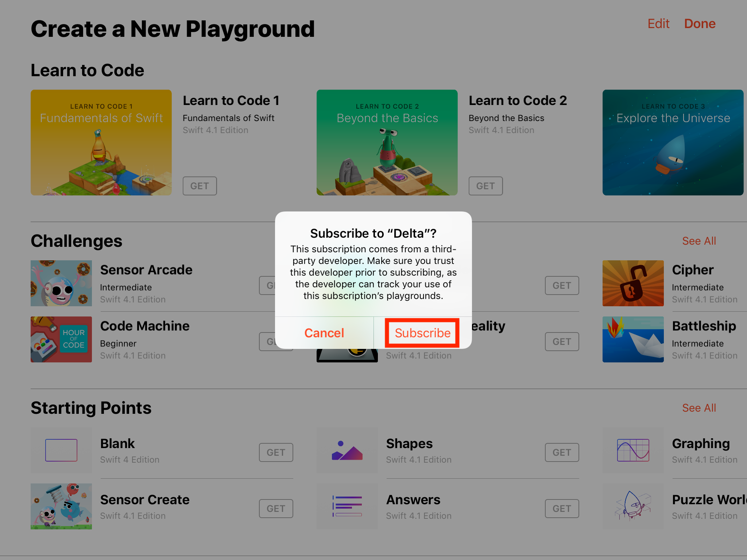
Task: Cancel the Delta subscription dialog
Action: [x=324, y=333]
